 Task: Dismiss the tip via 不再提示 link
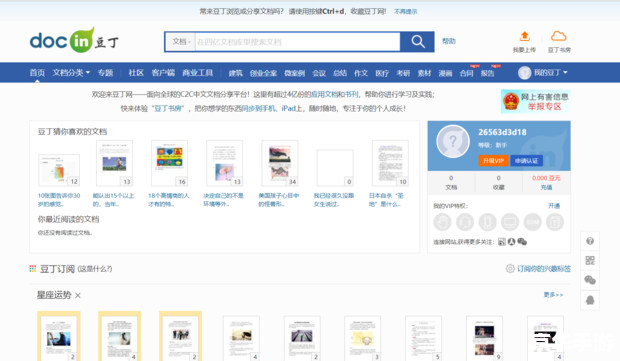click(406, 11)
